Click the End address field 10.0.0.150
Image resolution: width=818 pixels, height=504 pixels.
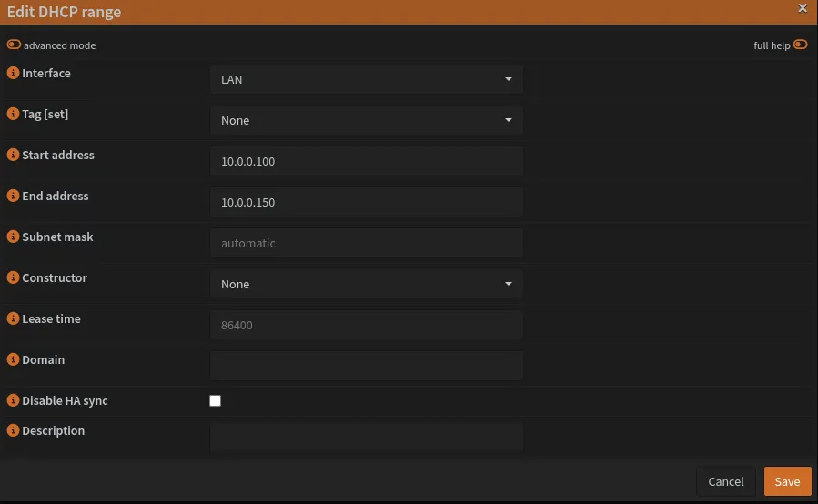pyautogui.click(x=366, y=202)
